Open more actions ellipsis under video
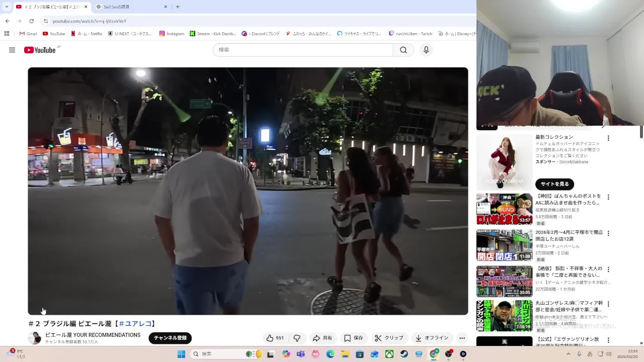This screenshot has height=362, width=644. 462,338
